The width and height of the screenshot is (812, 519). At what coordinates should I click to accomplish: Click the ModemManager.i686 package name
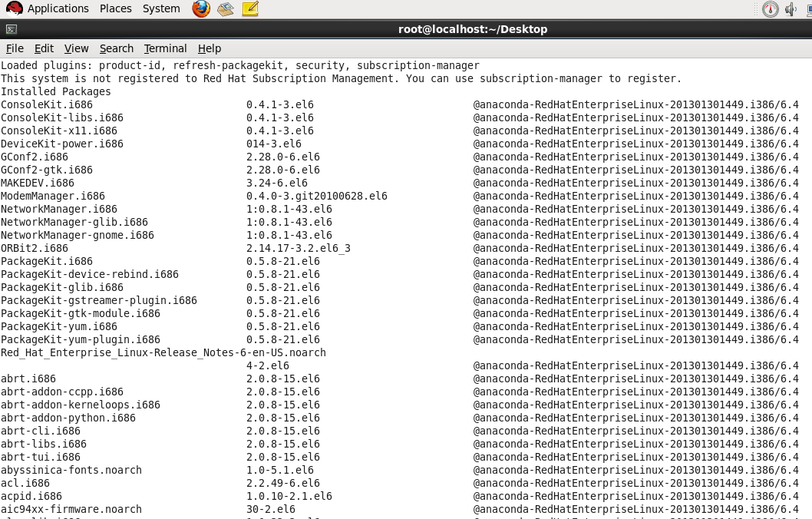pos(53,196)
